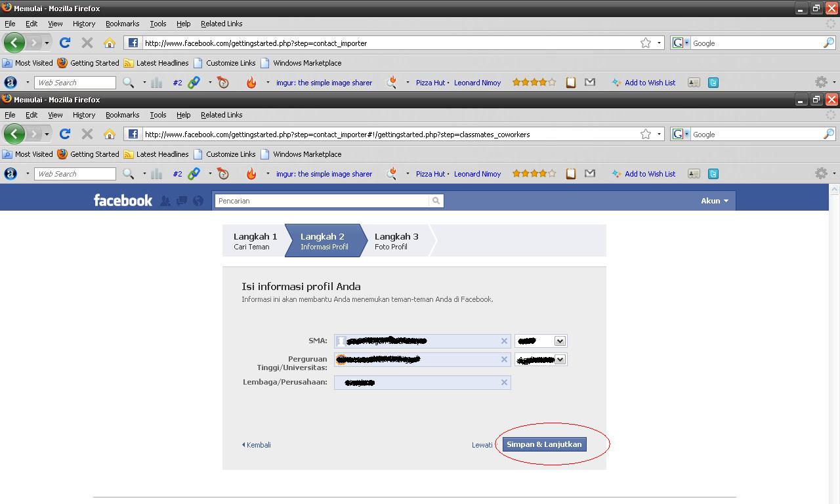Click front window's Google search box
840x504 pixels.
pyautogui.click(x=757, y=134)
